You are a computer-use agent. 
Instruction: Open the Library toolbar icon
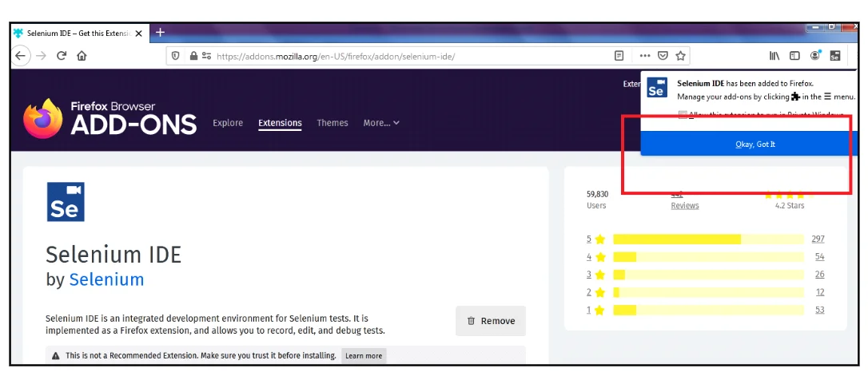[x=774, y=56]
